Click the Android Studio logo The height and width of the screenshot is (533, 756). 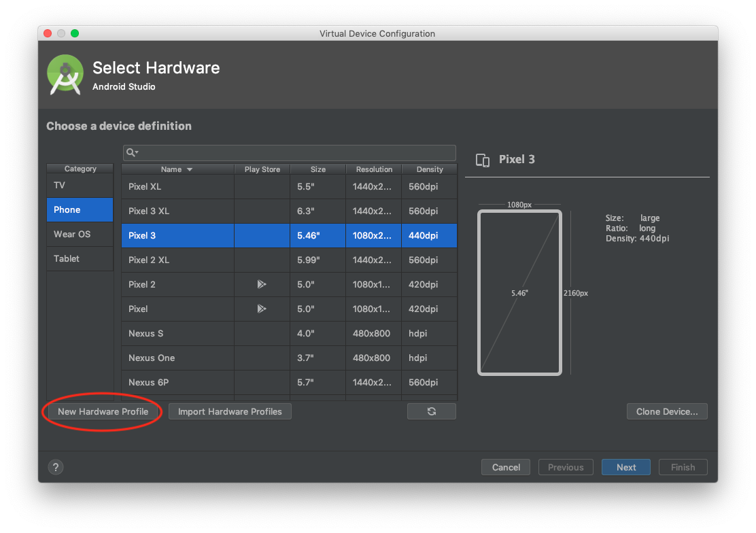pyautogui.click(x=65, y=75)
